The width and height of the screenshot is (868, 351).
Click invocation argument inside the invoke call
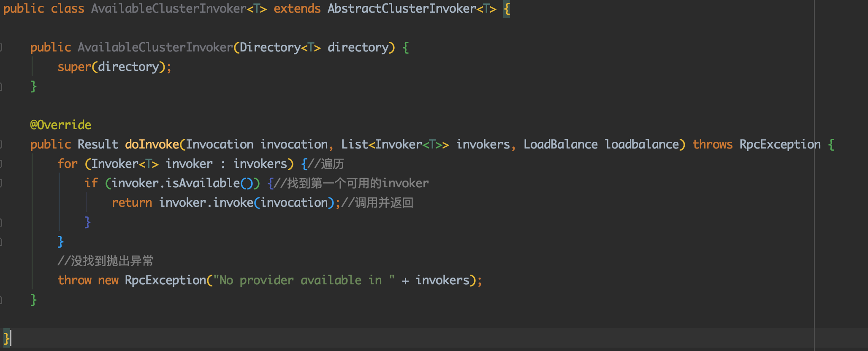pos(294,202)
